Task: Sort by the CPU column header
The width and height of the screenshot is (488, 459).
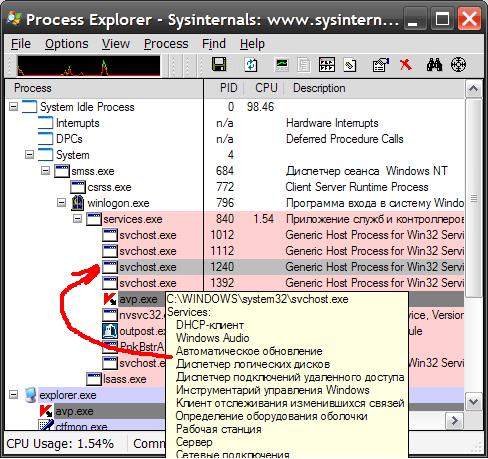Action: coord(264,88)
